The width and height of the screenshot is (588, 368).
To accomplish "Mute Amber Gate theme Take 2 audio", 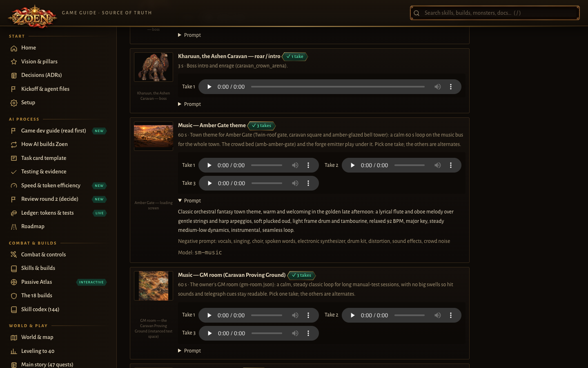I will click(438, 165).
